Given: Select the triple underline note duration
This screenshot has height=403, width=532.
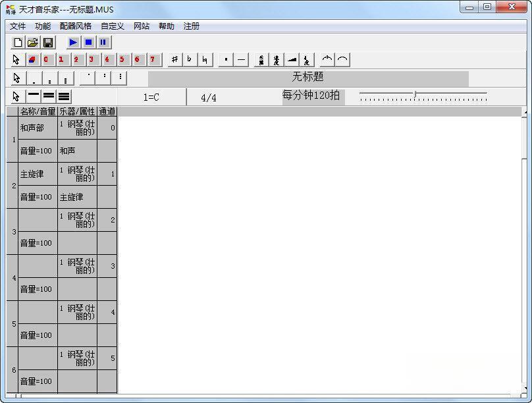Looking at the screenshot, I should (x=64, y=97).
